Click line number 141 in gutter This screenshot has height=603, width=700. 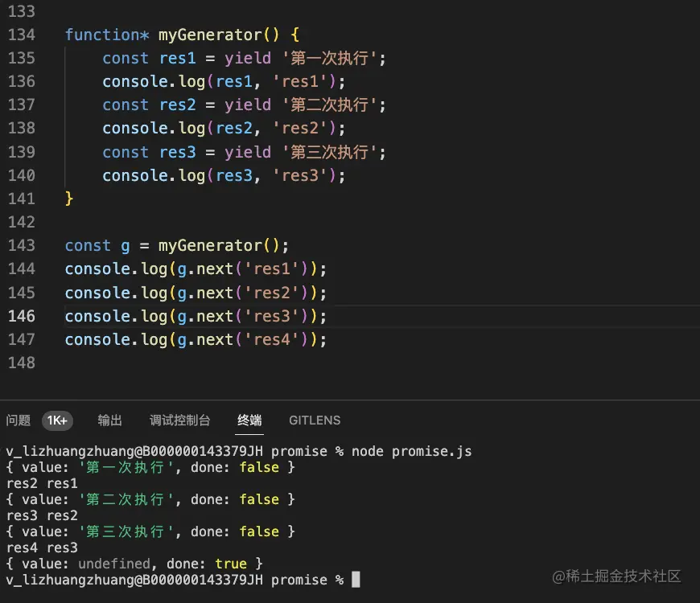(x=22, y=199)
